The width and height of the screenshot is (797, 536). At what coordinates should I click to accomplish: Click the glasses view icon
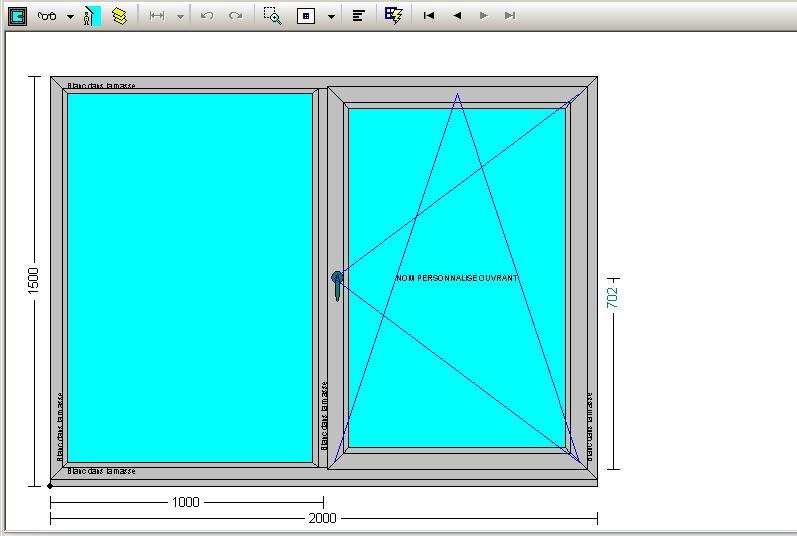47,16
